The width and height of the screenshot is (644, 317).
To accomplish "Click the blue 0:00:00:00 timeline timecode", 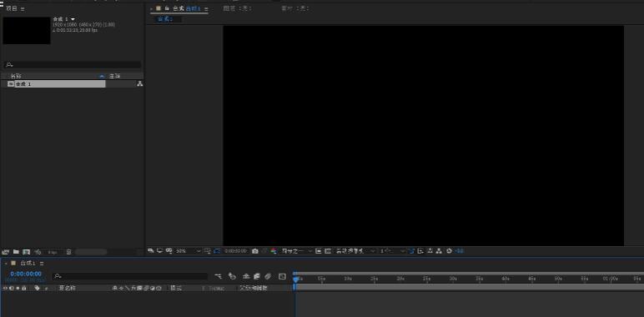I will click(x=26, y=274).
